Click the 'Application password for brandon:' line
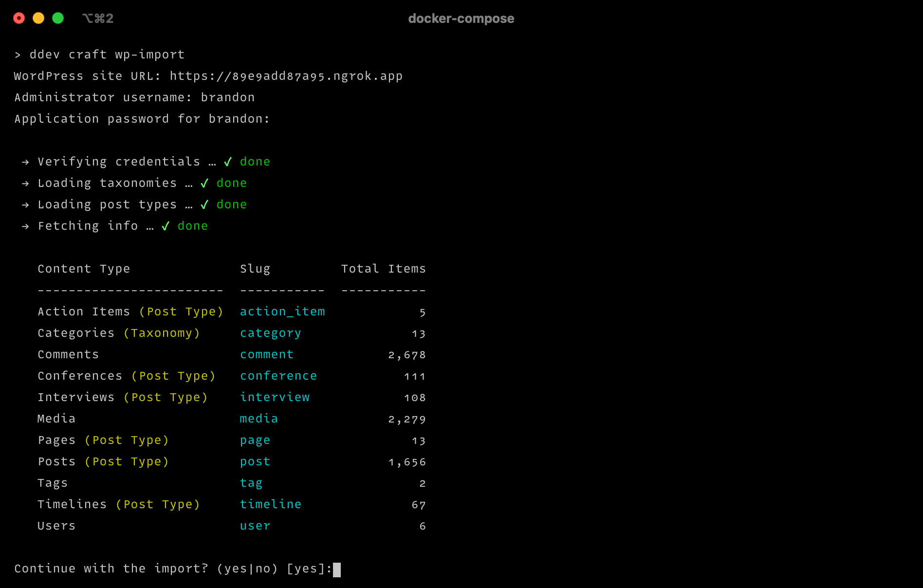Image resolution: width=923 pixels, height=588 pixels. pos(142,119)
